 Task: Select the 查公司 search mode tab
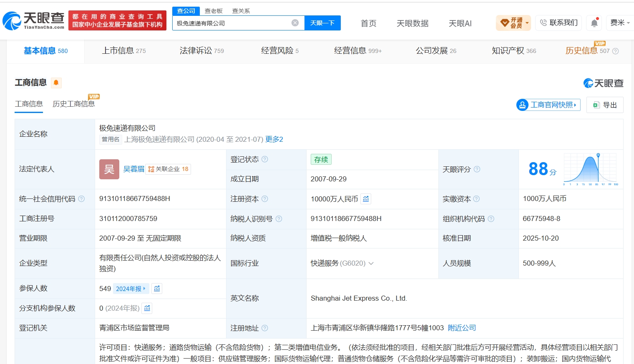pos(186,11)
